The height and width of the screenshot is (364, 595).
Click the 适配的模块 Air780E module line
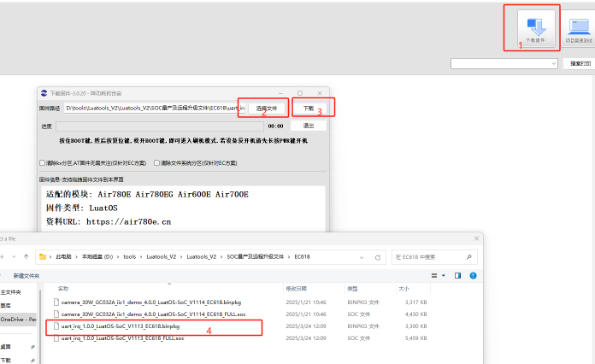coord(147,195)
